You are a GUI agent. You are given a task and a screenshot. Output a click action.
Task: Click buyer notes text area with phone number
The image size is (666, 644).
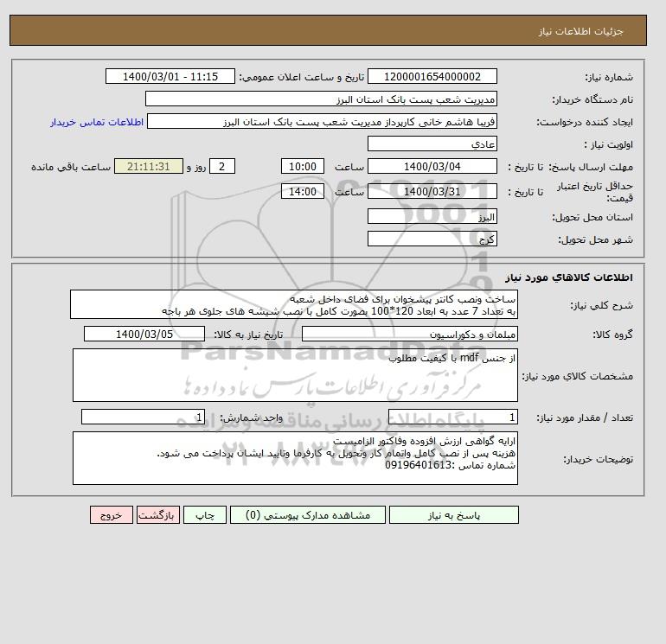pyautogui.click(x=295, y=458)
